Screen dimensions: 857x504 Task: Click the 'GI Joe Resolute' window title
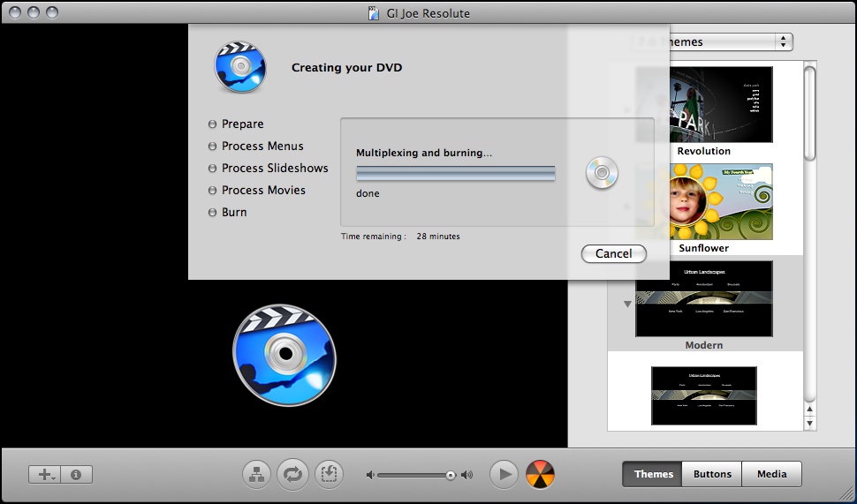click(x=428, y=13)
